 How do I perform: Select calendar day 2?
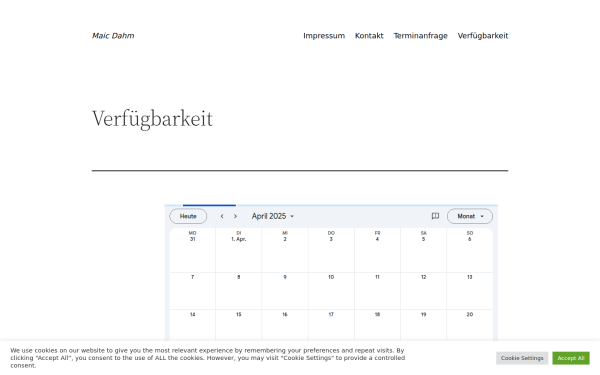[x=285, y=239]
